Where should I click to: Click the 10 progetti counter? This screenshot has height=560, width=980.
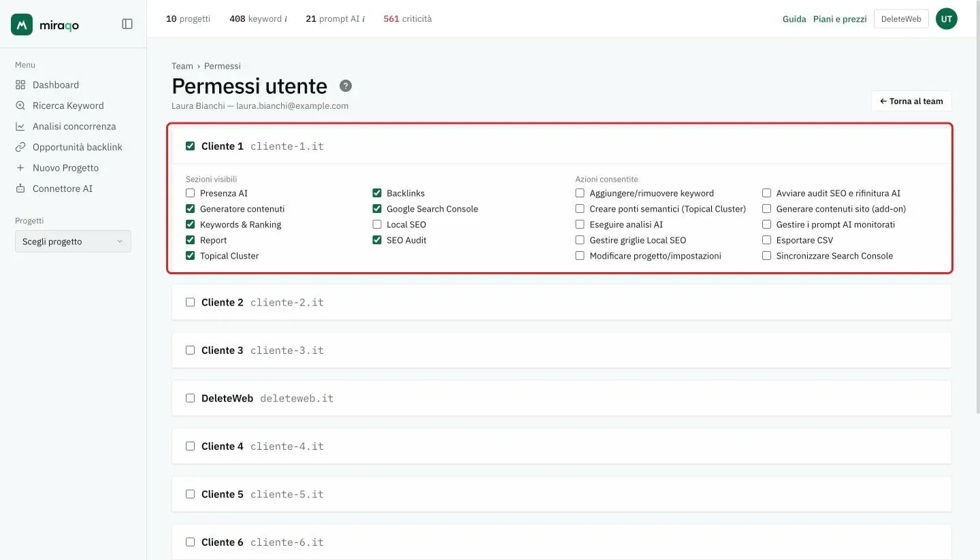(x=189, y=19)
